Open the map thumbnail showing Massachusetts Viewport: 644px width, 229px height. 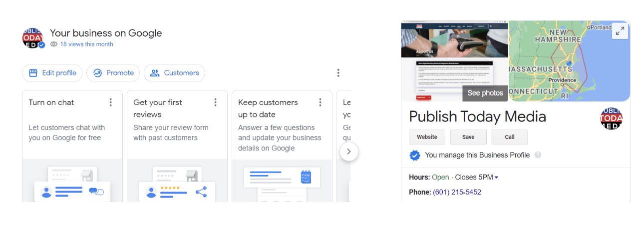tap(569, 61)
